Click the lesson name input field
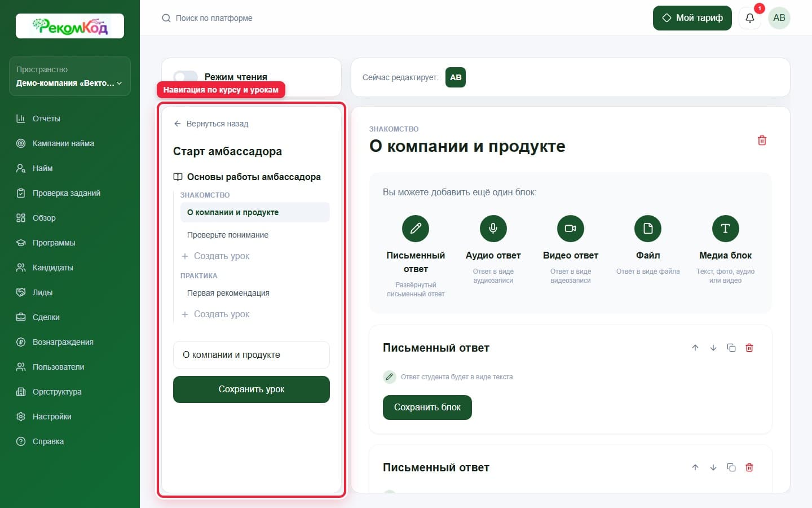This screenshot has width=812, height=508. point(251,355)
